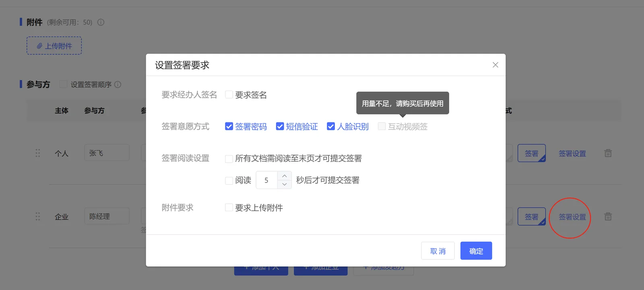
Task: Delete the 陈经理 participant row
Action: click(608, 217)
